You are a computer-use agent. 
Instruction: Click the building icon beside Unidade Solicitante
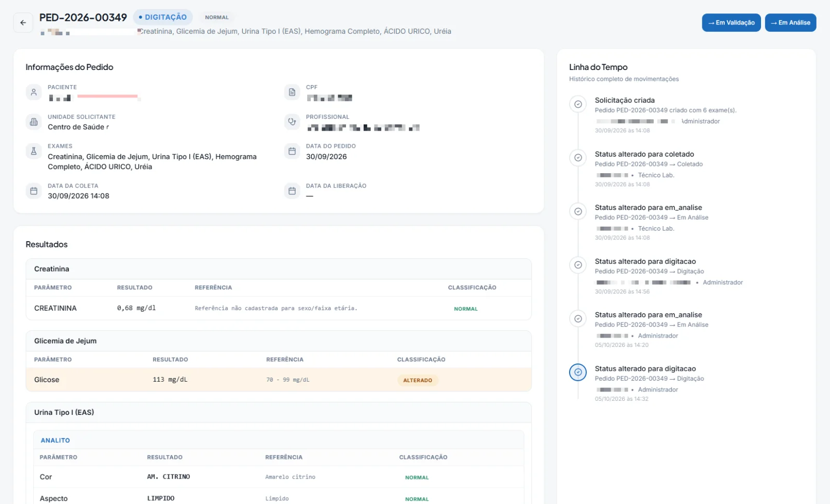[x=34, y=122]
